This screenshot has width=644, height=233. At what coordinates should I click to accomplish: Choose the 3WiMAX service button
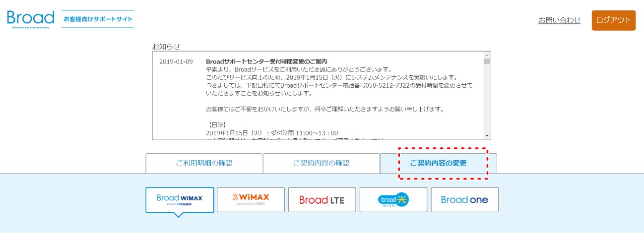pos(251,200)
